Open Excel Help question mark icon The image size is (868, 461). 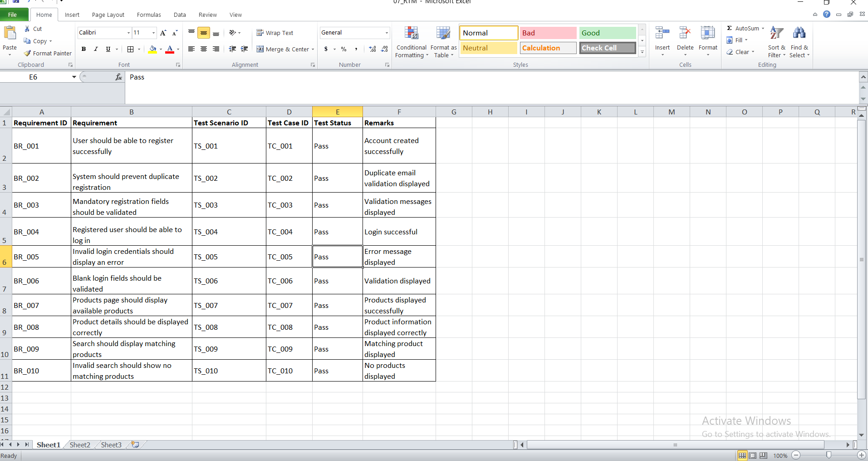[x=827, y=14]
